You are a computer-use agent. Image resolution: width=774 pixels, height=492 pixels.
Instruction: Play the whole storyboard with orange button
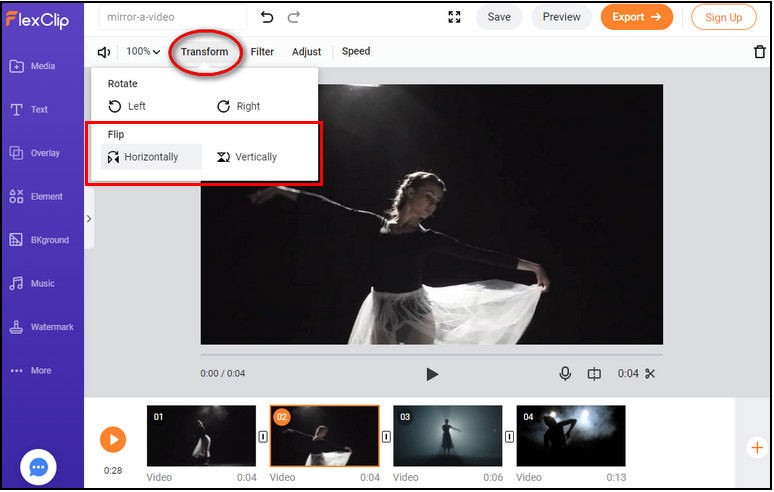coord(113,439)
